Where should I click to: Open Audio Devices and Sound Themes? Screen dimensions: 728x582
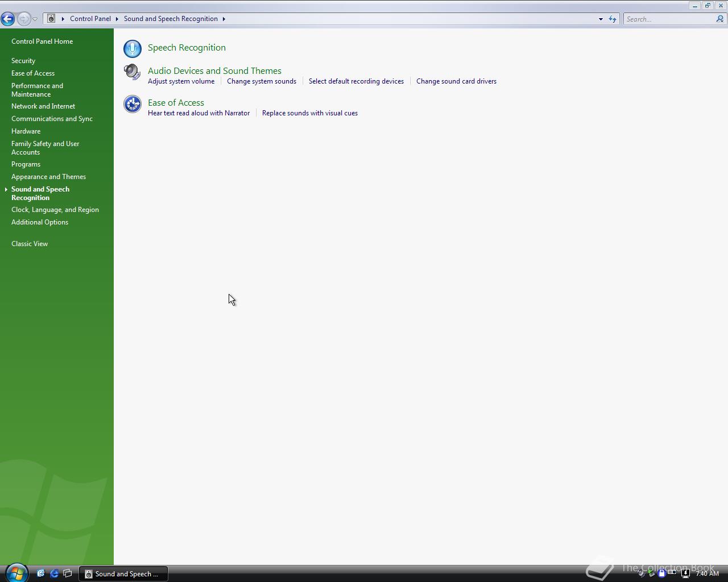click(214, 71)
